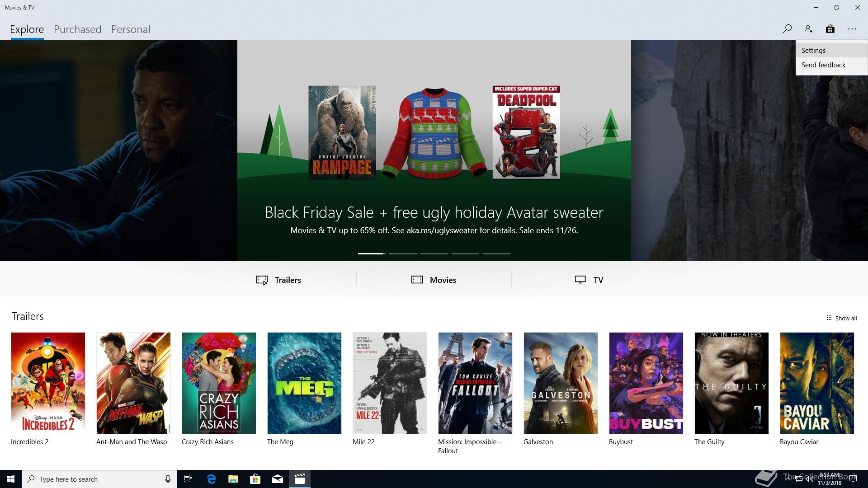The image size is (868, 488).
Task: Open the Ant-Man and The Wasp poster
Action: 133,383
